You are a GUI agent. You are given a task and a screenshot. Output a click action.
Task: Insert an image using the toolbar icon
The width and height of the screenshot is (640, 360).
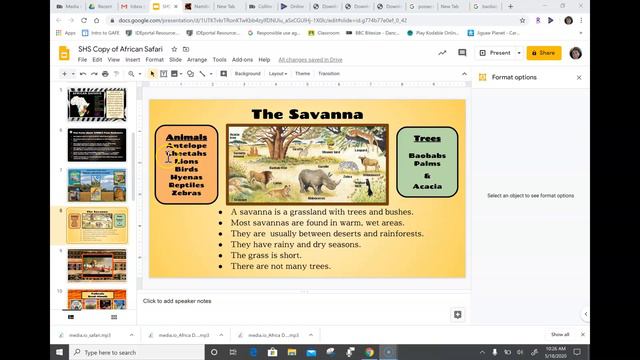click(x=174, y=74)
